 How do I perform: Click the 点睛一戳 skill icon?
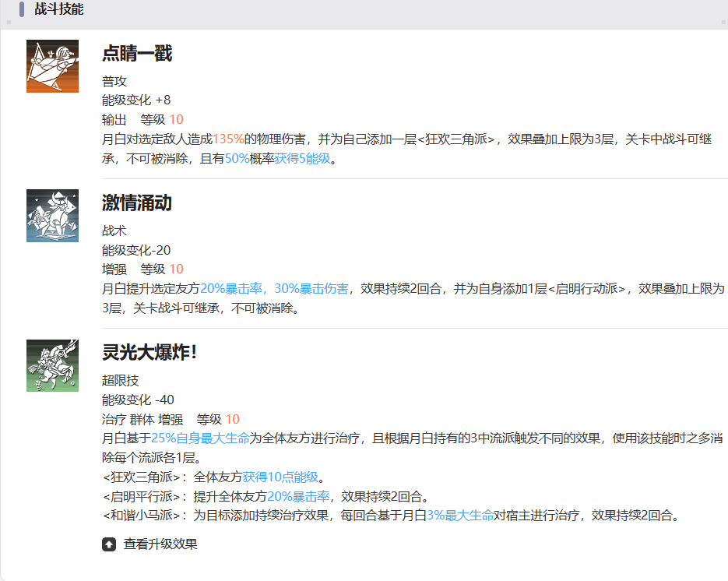point(52,67)
